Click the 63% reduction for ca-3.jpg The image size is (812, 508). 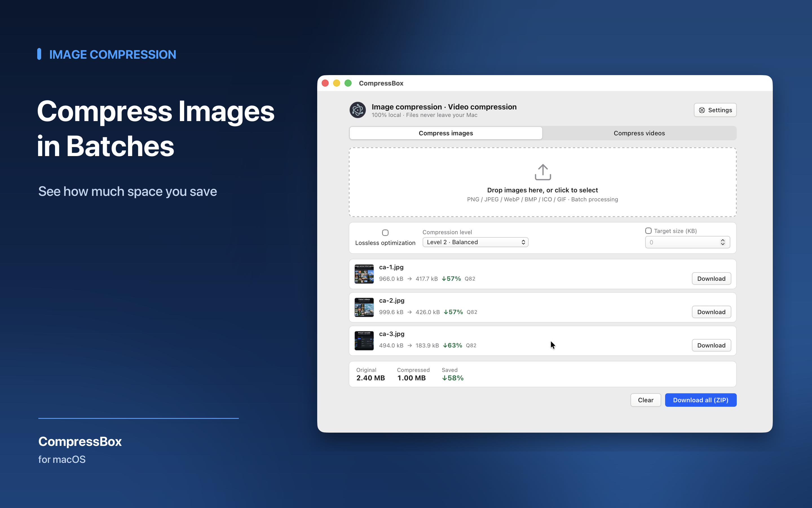[453, 345]
